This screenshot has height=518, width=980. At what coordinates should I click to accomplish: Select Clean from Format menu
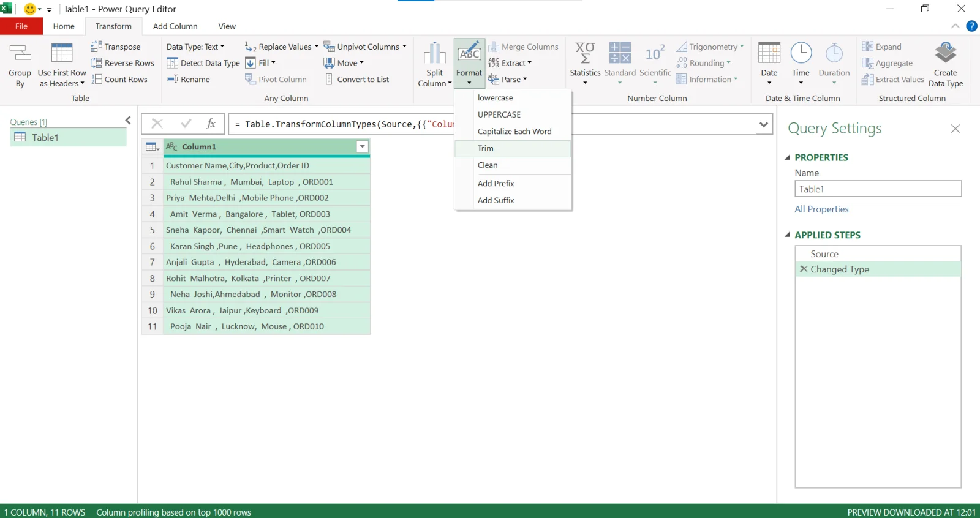click(x=513, y=165)
